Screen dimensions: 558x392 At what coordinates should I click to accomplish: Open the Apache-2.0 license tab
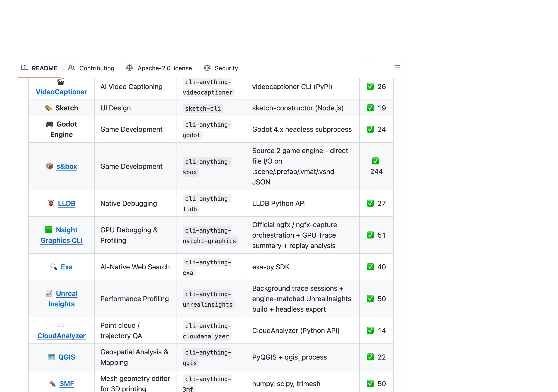159,68
